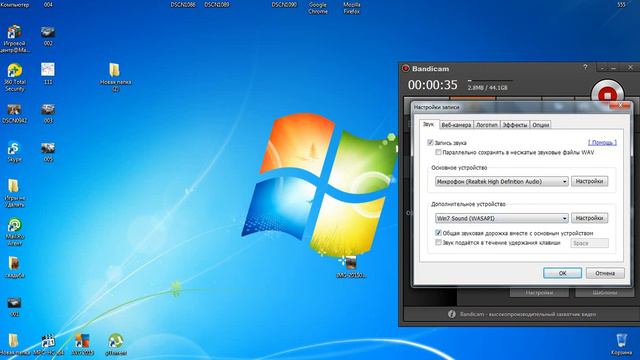Uncheck Общая звуковая дорожка checkbox

point(438,233)
